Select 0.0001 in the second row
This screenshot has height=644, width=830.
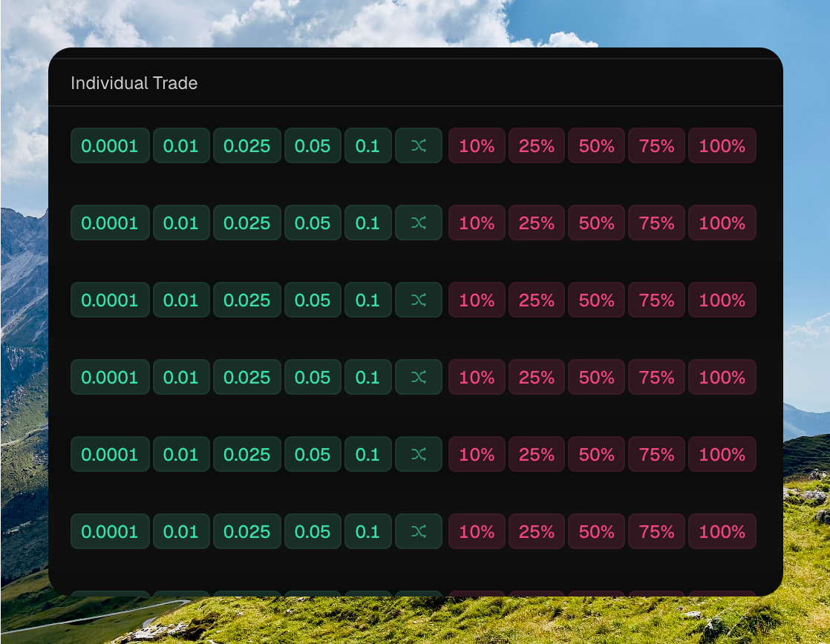pyautogui.click(x=110, y=223)
